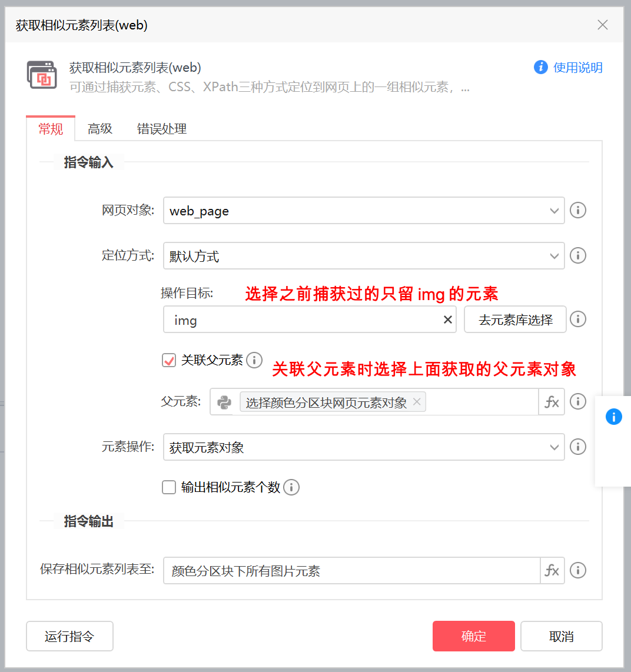Open the 定位方式 默认方式 dropdown
Image resolution: width=631 pixels, height=672 pixels.
[x=364, y=256]
